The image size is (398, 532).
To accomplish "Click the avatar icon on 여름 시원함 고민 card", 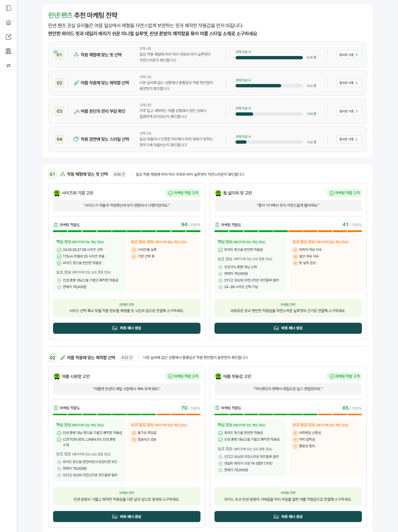I will (57, 376).
